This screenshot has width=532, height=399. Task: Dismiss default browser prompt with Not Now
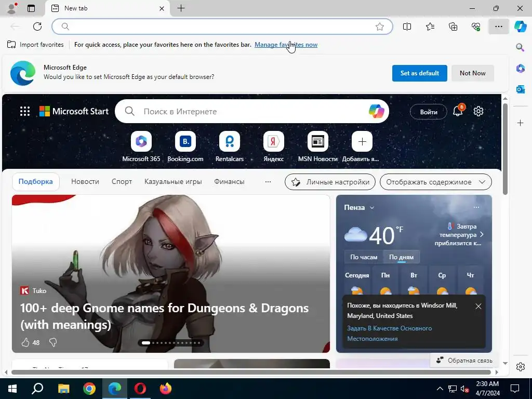472,73
